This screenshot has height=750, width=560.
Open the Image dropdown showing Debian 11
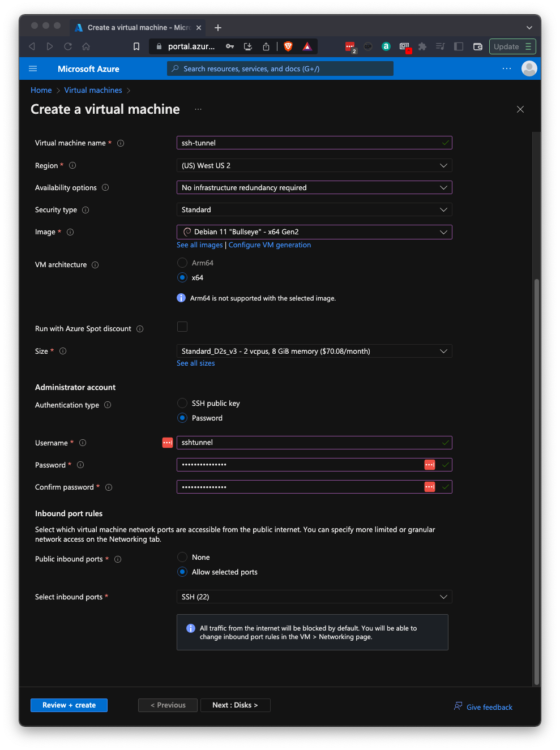click(x=314, y=232)
